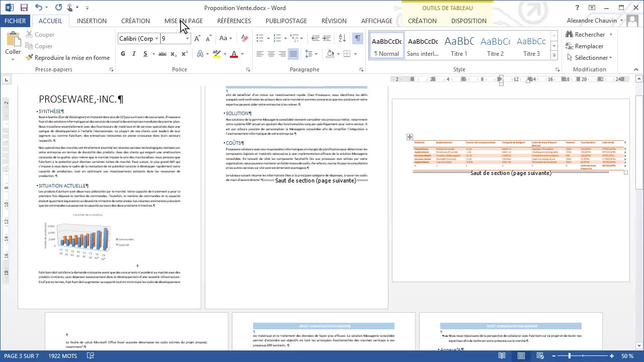Toggle underline formatting (S)
Viewport: 644px width, 362px height.
coord(145,54)
